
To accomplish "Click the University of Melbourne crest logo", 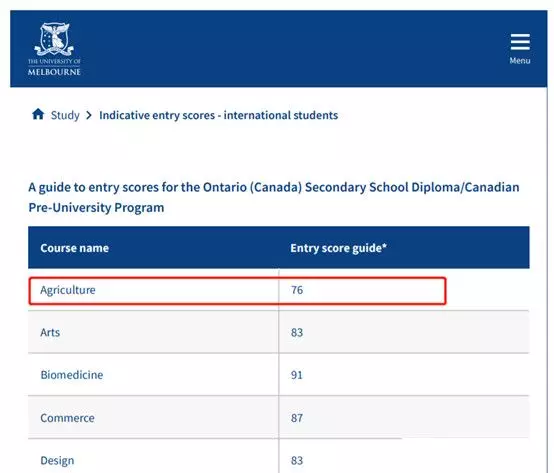I will (x=54, y=49).
